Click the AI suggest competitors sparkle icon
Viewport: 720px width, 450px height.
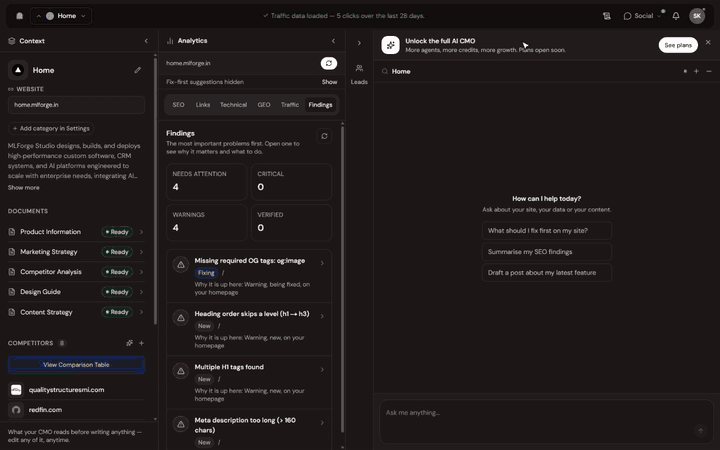[x=129, y=343]
